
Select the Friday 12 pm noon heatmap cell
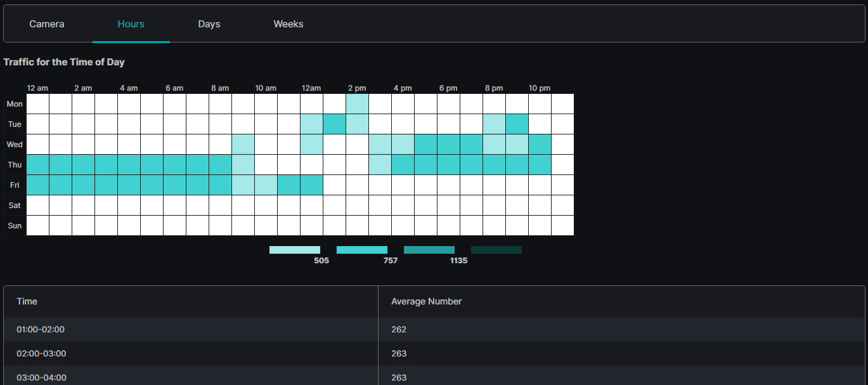(312, 185)
